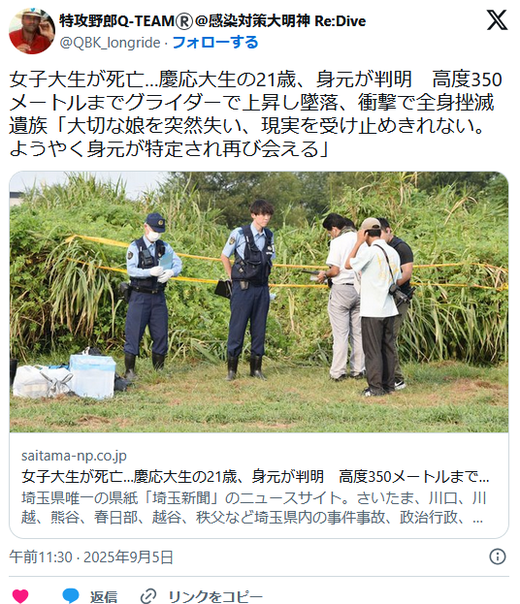Open the police scene news photo

pyautogui.click(x=259, y=302)
